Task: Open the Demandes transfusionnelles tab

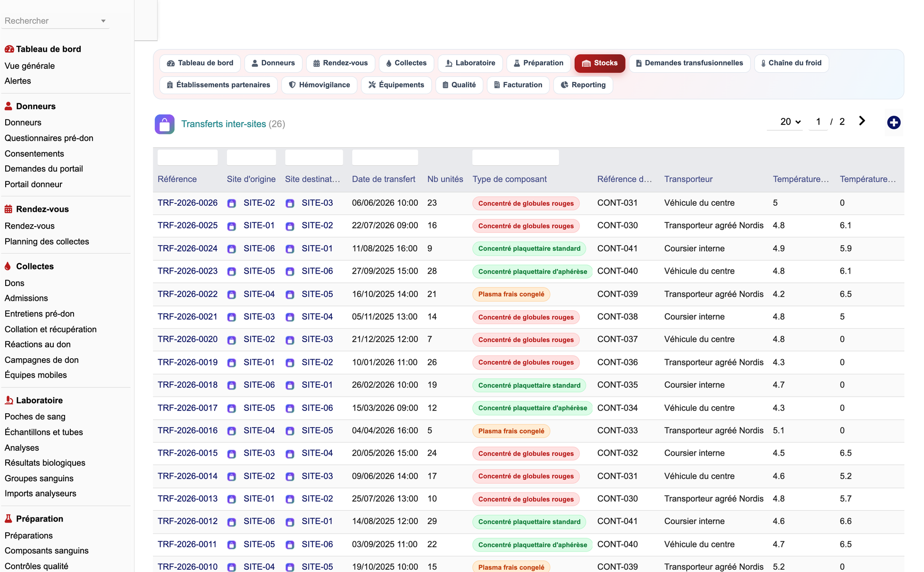Action: [689, 63]
